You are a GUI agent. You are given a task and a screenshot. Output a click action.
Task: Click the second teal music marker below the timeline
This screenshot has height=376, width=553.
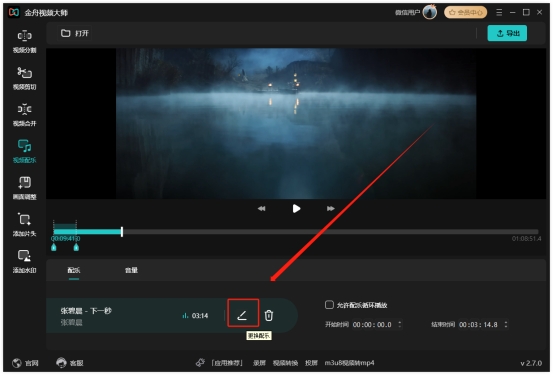[76, 247]
